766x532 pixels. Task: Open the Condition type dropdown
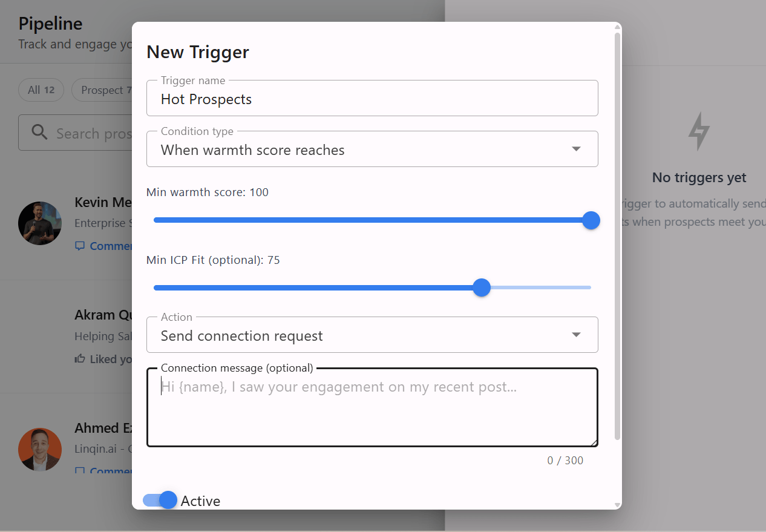(372, 149)
